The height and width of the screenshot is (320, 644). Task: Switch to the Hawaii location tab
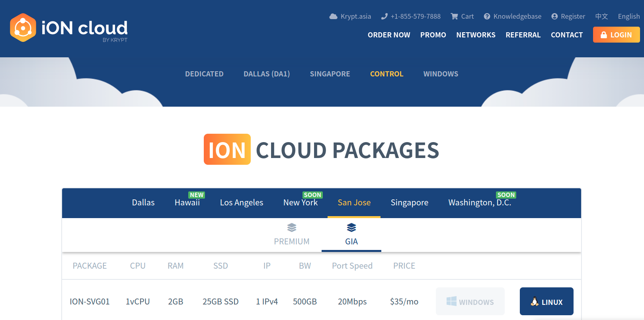[x=187, y=203]
